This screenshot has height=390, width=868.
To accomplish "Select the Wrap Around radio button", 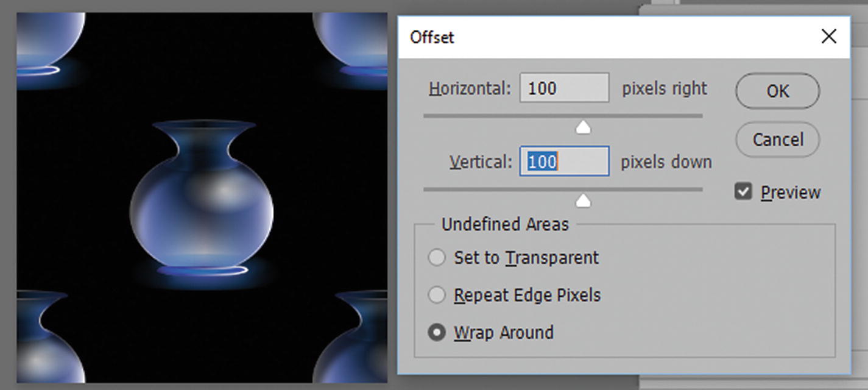I will pyautogui.click(x=437, y=333).
